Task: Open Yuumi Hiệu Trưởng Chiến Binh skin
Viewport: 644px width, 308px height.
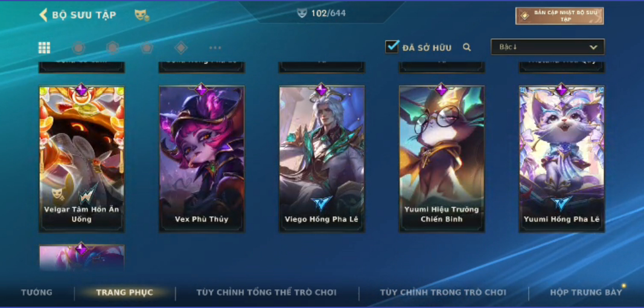Action: pyautogui.click(x=442, y=159)
